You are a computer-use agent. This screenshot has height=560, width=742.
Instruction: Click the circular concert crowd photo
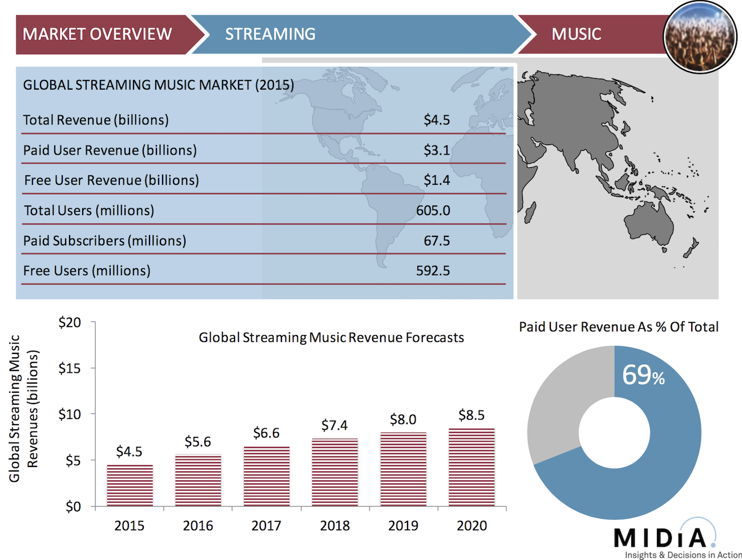click(700, 37)
